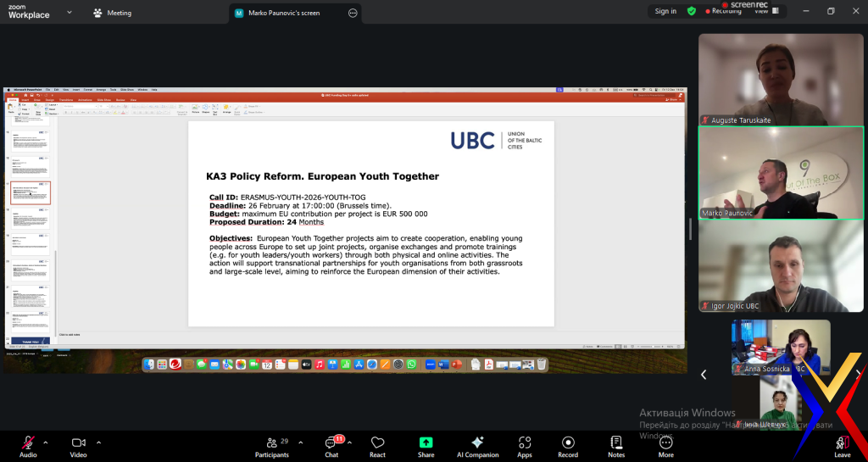Screen dimensions: 868x462
Task: Show previous participants with left arrow
Action: click(704, 374)
